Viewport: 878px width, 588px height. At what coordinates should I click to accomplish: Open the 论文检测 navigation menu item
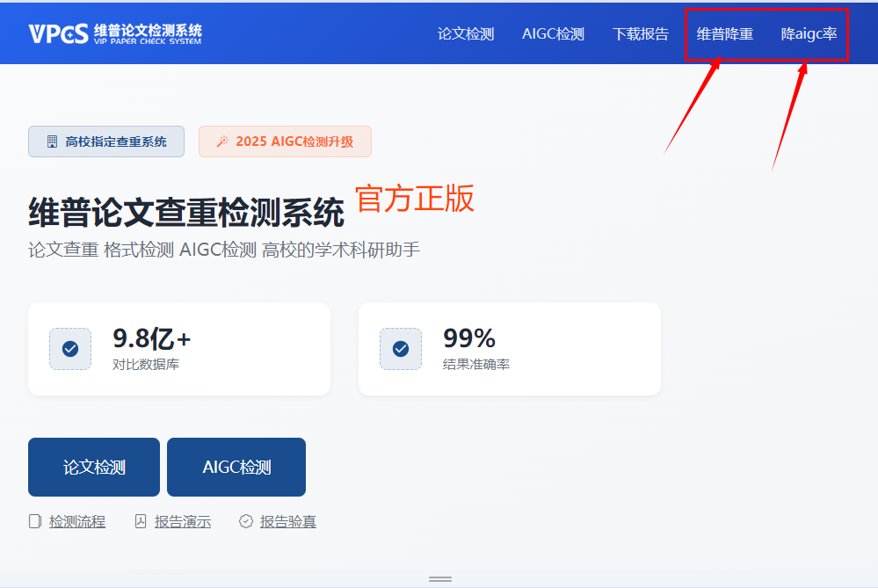[466, 34]
